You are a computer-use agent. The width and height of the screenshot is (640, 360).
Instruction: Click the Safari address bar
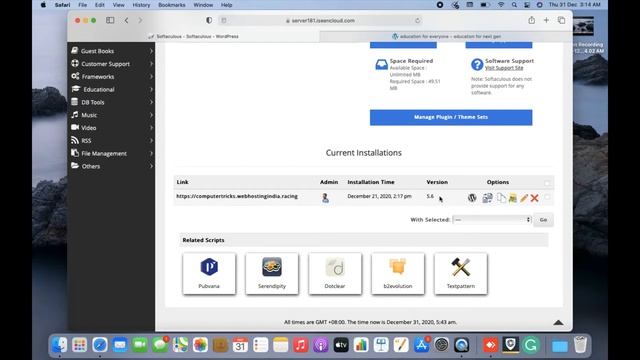[x=320, y=20]
